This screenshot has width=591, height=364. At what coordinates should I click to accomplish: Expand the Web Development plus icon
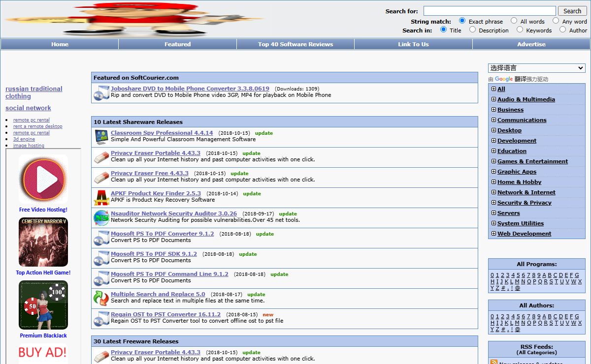tap(493, 234)
